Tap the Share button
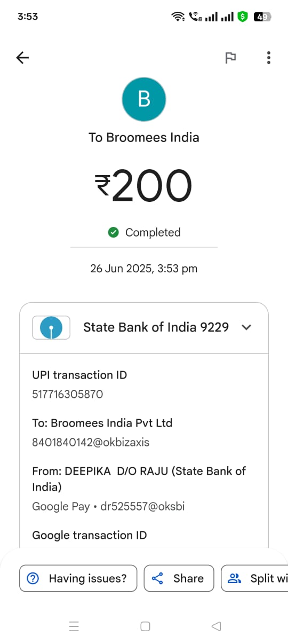Screen dimensions: 288x644 pos(179,578)
